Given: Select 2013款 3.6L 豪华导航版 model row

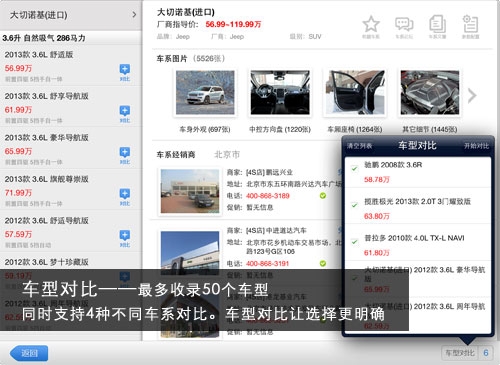Looking at the screenshot, I should [x=71, y=149].
